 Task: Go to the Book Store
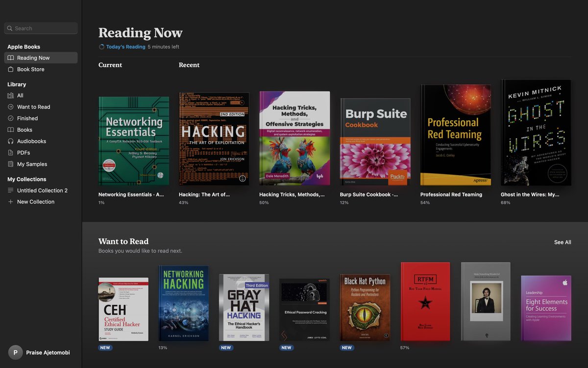tap(41, 69)
